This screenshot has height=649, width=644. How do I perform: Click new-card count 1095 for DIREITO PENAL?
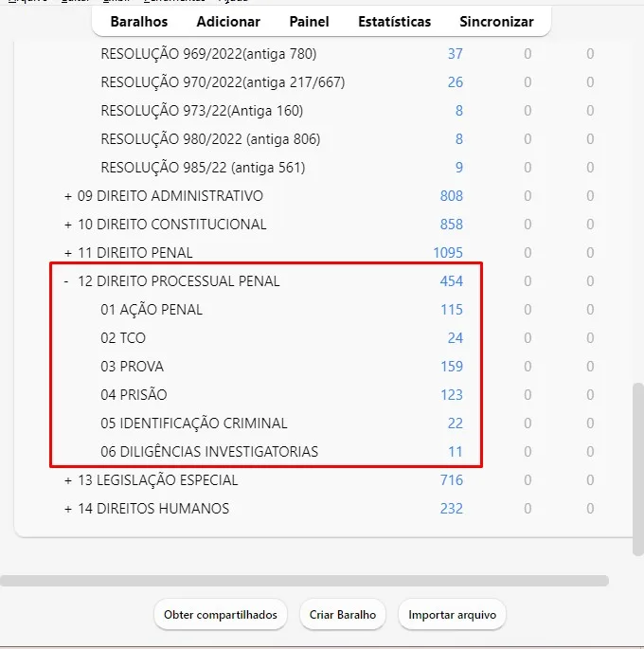click(x=448, y=253)
